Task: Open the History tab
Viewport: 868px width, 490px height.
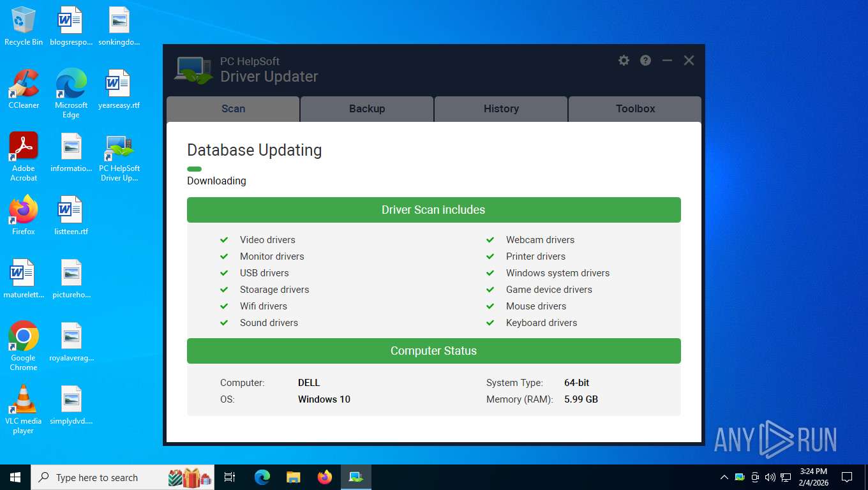Action: pyautogui.click(x=501, y=108)
